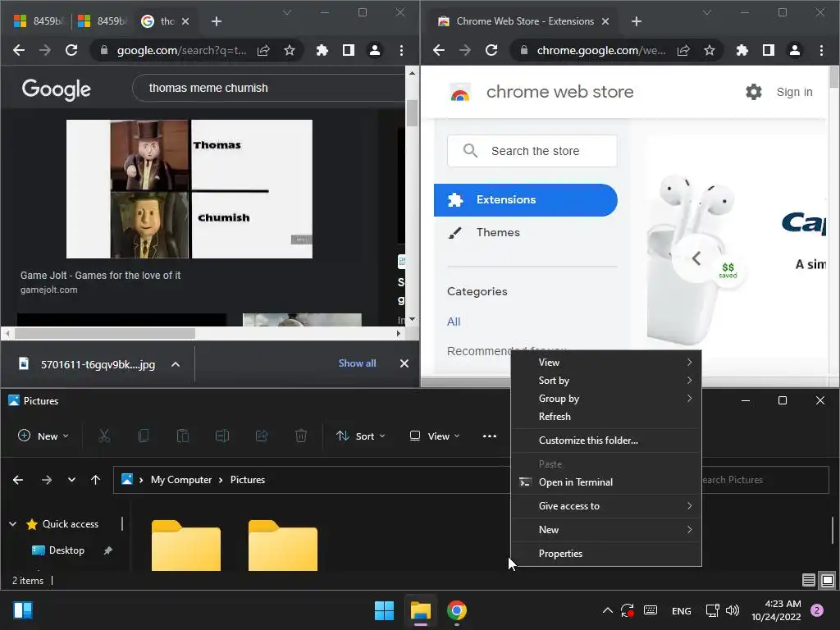Expand recent locations chevron in File Explorer
The height and width of the screenshot is (630, 840).
pos(71,480)
